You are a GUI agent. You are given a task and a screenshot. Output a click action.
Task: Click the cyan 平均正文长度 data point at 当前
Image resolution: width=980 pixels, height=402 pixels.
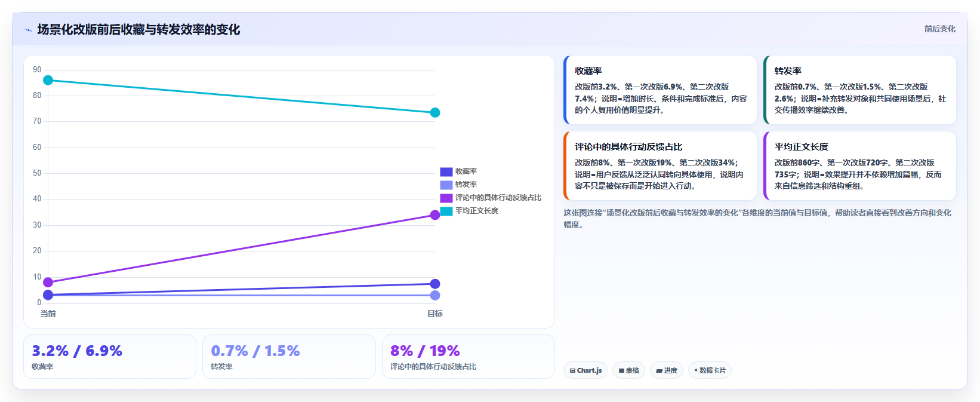click(48, 80)
